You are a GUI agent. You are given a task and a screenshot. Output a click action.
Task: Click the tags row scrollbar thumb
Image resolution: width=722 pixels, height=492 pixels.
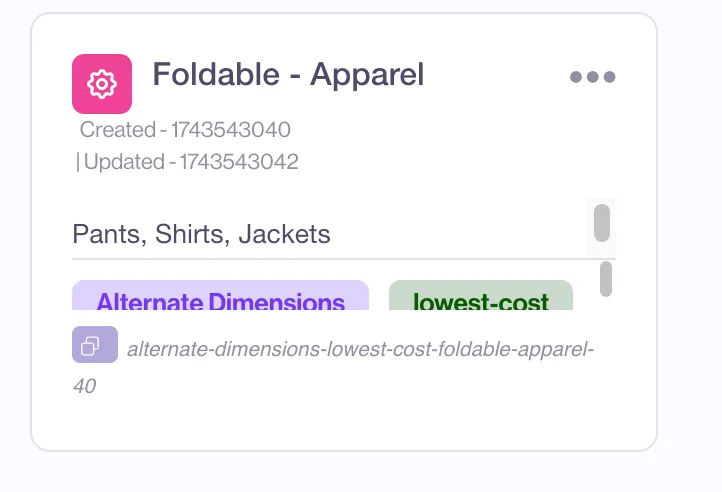click(606, 279)
